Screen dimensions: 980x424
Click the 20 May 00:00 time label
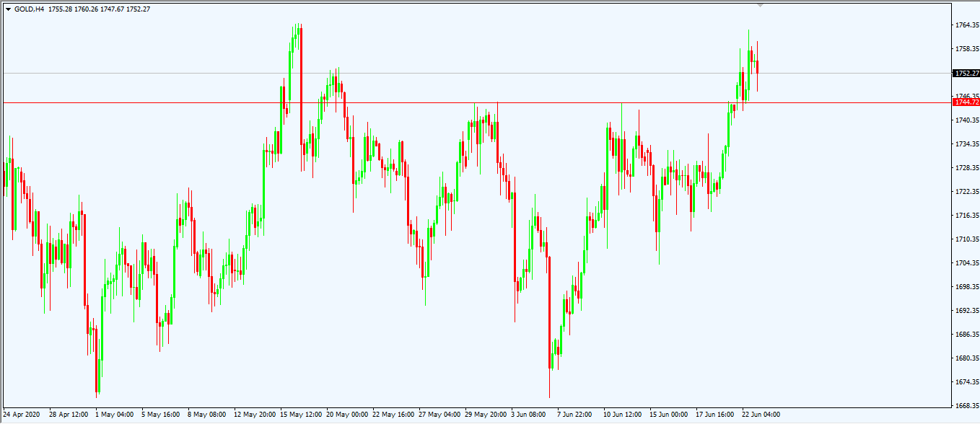(x=347, y=415)
